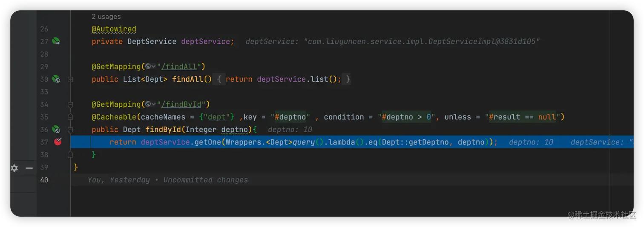
Task: Click line number 29 in the gutter
Action: click(44, 67)
